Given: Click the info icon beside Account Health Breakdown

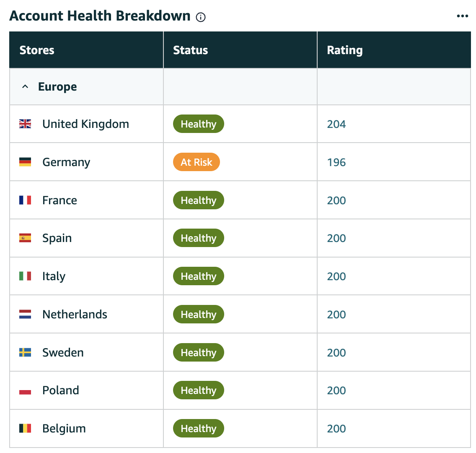Looking at the screenshot, I should pyautogui.click(x=200, y=17).
